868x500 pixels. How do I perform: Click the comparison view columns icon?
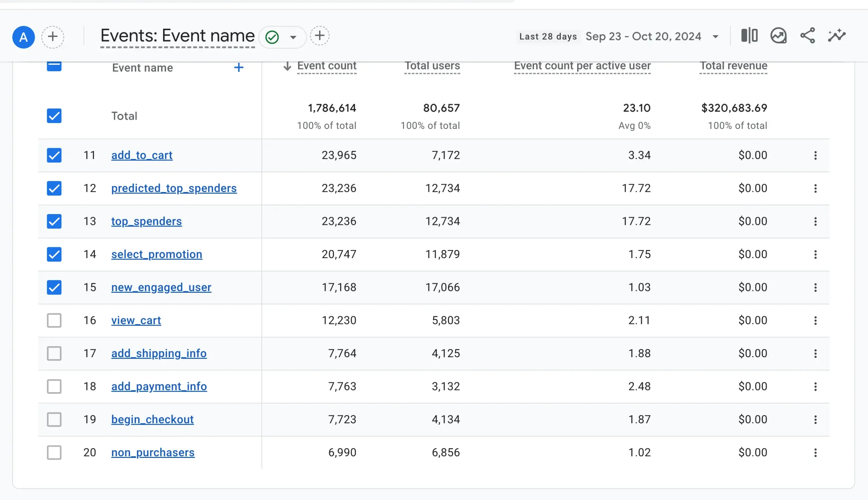click(x=749, y=36)
